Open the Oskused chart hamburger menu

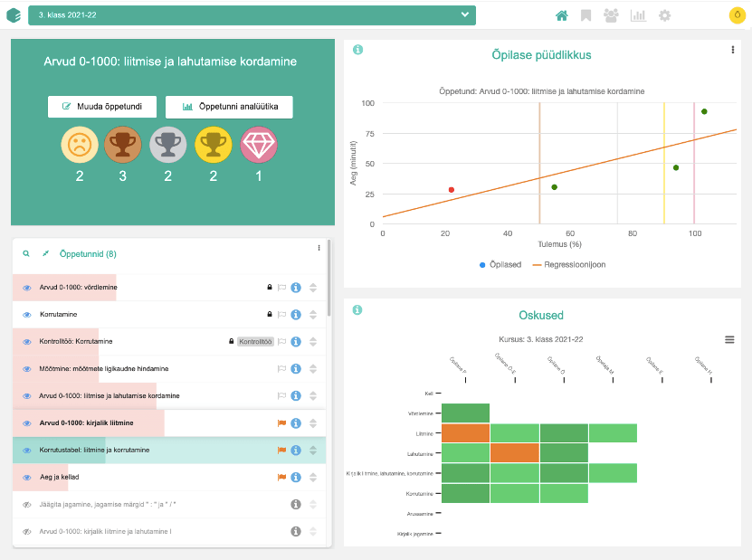tap(729, 339)
